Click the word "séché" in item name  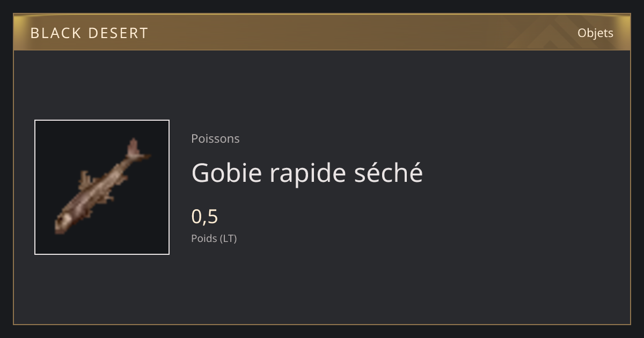389,172
